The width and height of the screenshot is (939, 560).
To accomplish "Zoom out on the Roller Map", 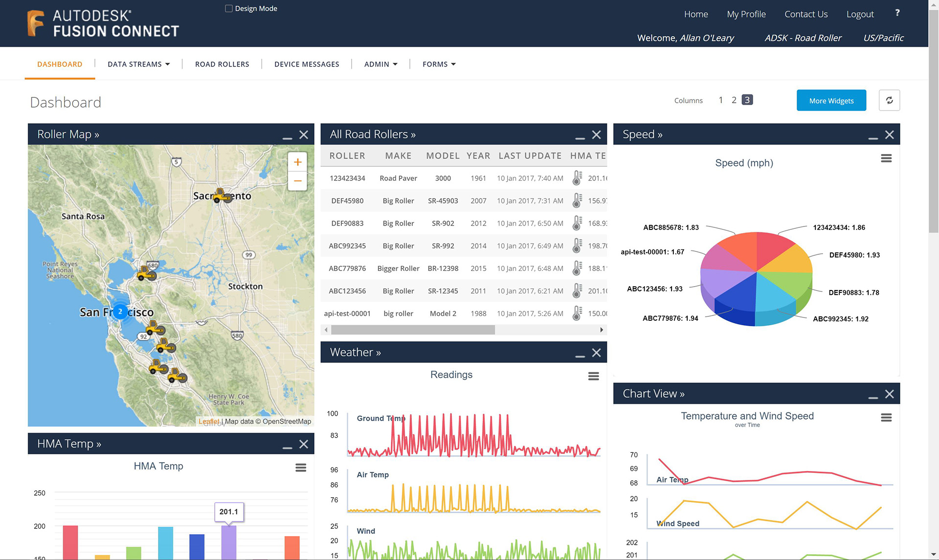I will (x=297, y=181).
